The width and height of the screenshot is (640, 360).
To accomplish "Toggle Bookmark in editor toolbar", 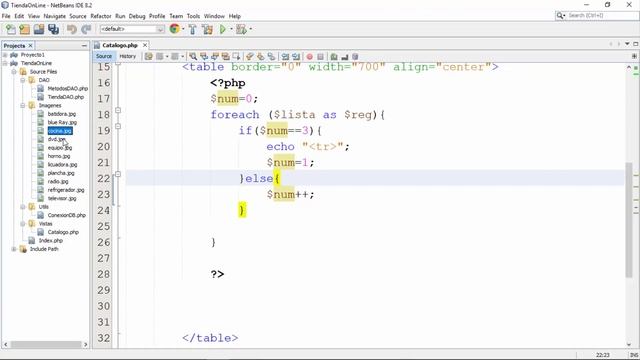I will (271, 56).
